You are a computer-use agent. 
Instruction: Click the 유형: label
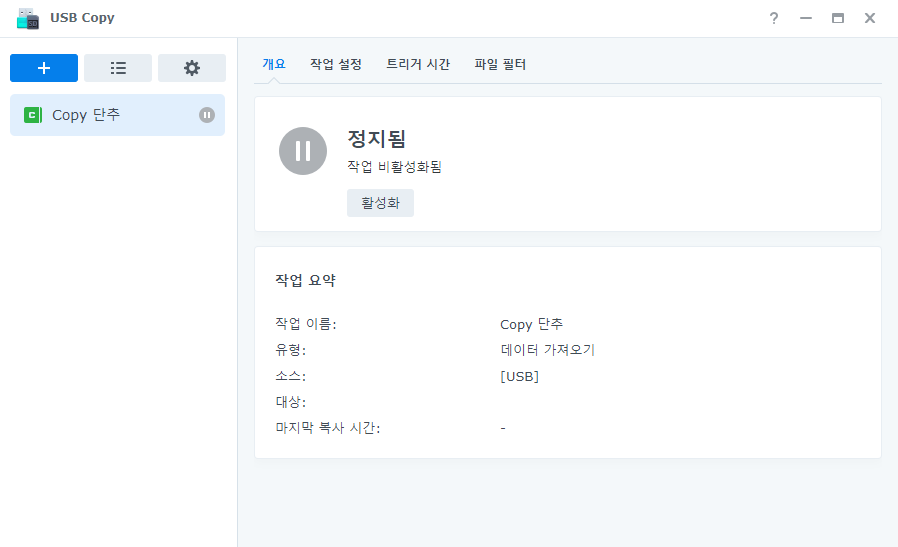(291, 350)
